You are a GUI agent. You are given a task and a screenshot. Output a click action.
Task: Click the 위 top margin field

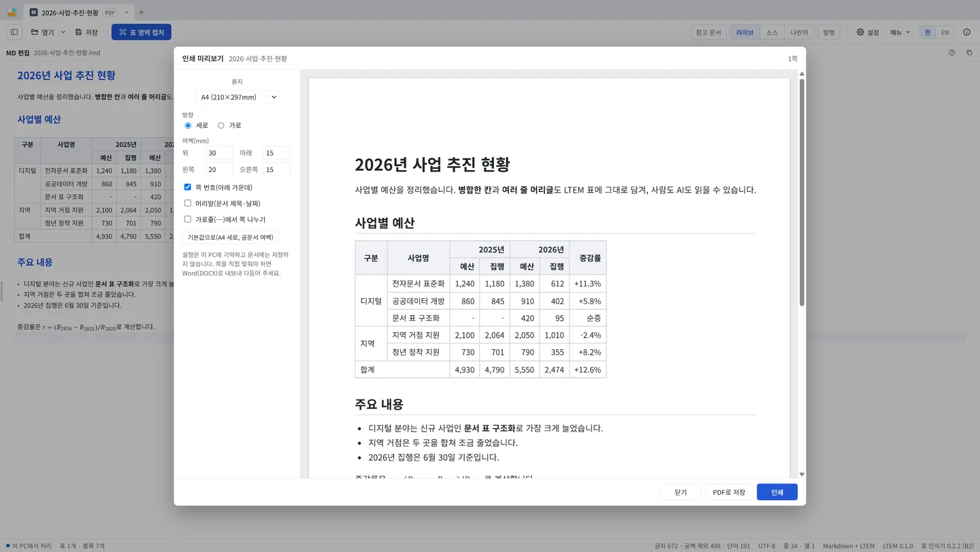coord(219,153)
